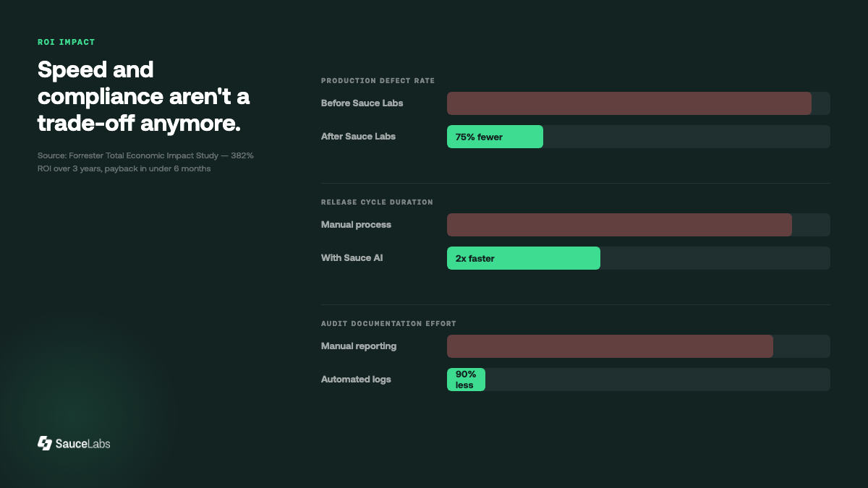Viewport: 868px width, 488px height.
Task: Select the 'AUDIT DOCUMENTATION EFFORT' section label
Action: coord(388,324)
